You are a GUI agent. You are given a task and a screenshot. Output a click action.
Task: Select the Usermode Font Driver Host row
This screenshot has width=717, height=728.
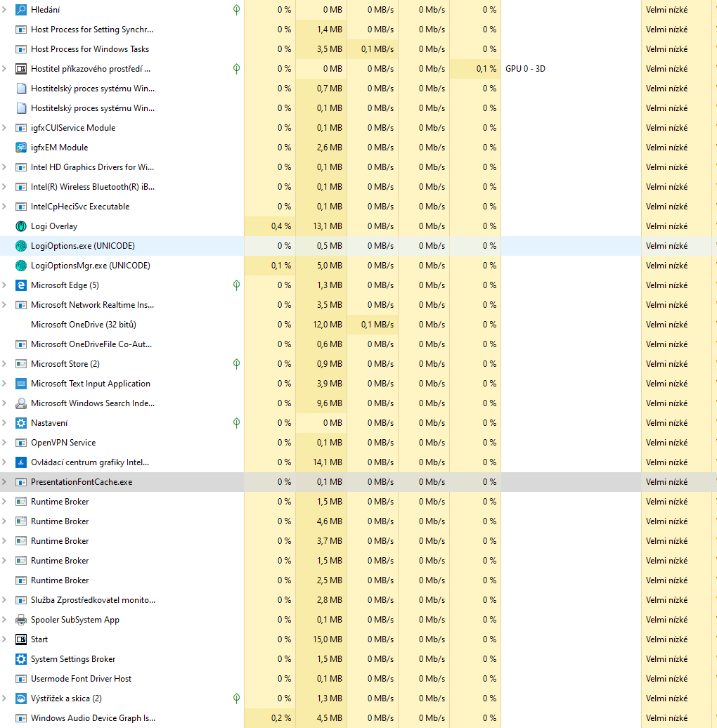click(358, 679)
